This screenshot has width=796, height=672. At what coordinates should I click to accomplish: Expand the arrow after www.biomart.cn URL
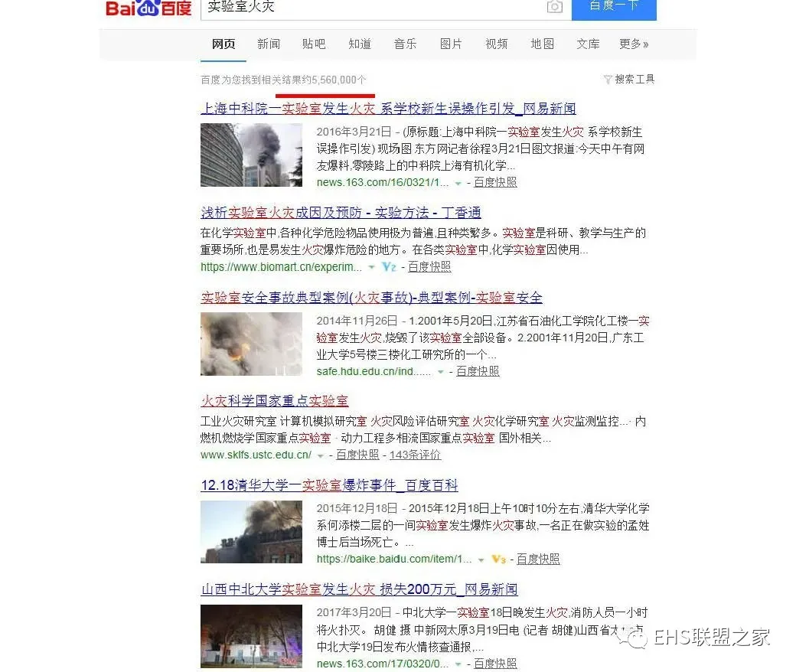tap(371, 267)
